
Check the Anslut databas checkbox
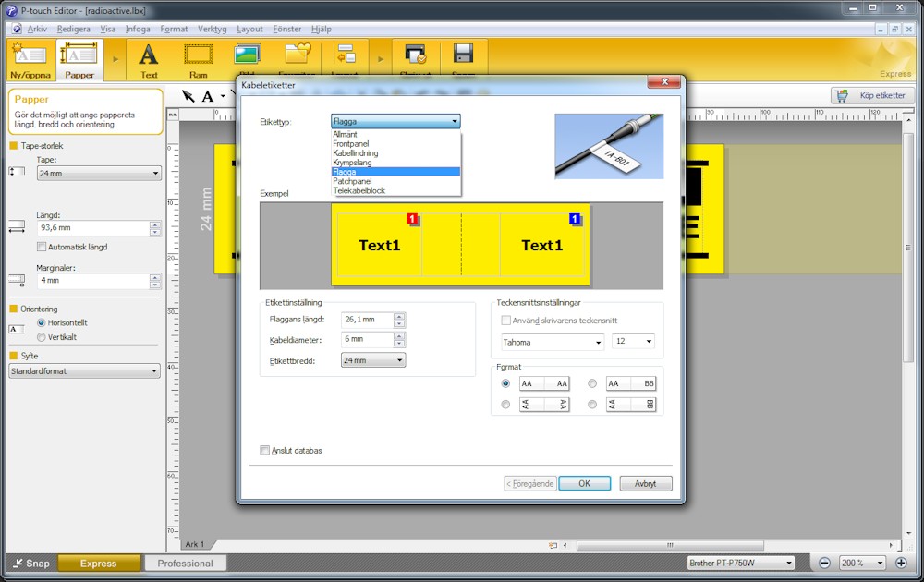(265, 451)
